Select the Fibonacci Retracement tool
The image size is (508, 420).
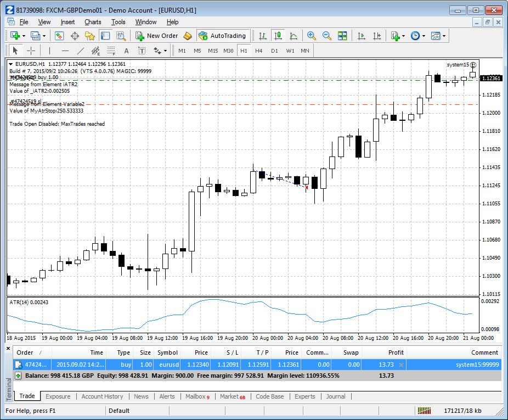click(x=111, y=51)
